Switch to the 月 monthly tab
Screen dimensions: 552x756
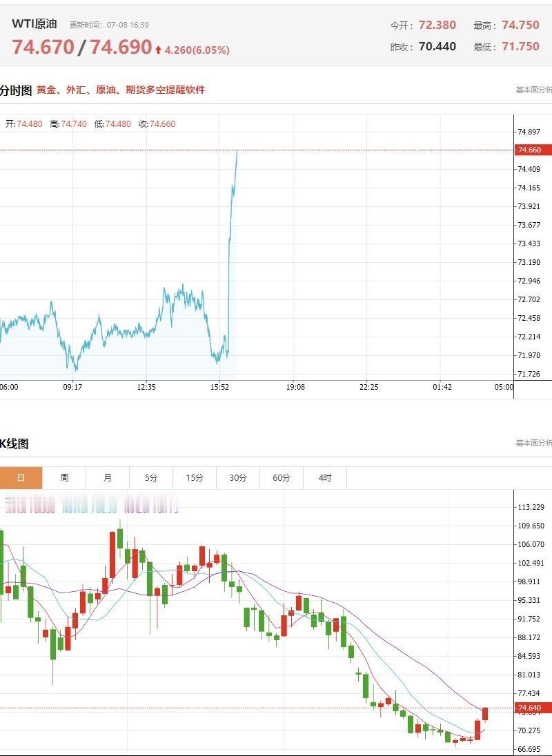(x=108, y=478)
